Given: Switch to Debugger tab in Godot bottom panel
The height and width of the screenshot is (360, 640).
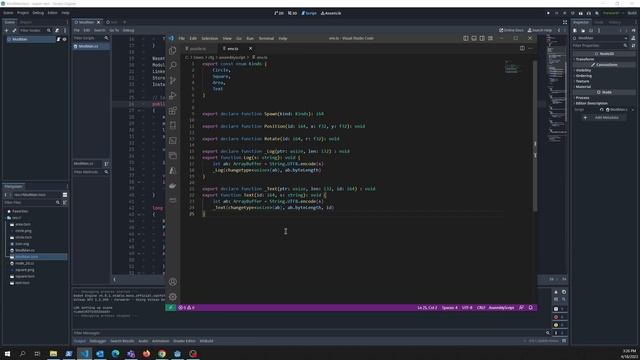Looking at the screenshot, I should point(98,341).
